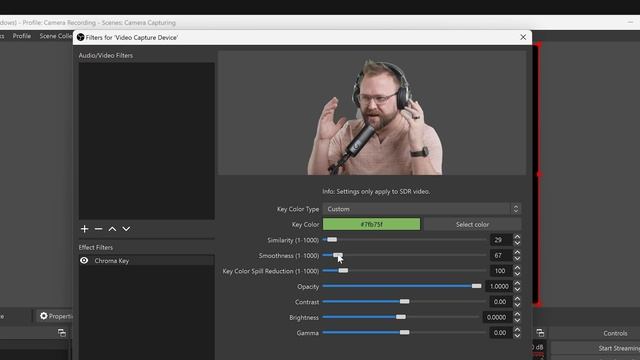Move filter up with the up arrow
This screenshot has height=360, width=640.
point(112,229)
